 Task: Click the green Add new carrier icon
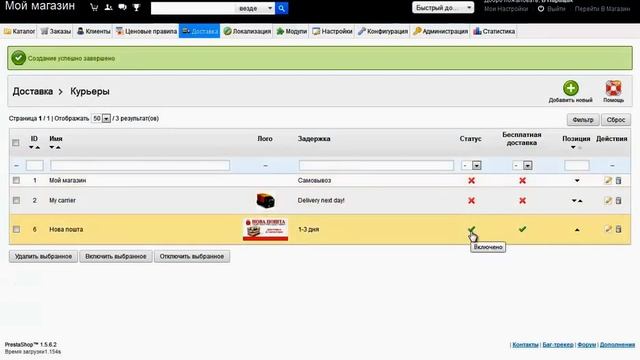tap(571, 88)
